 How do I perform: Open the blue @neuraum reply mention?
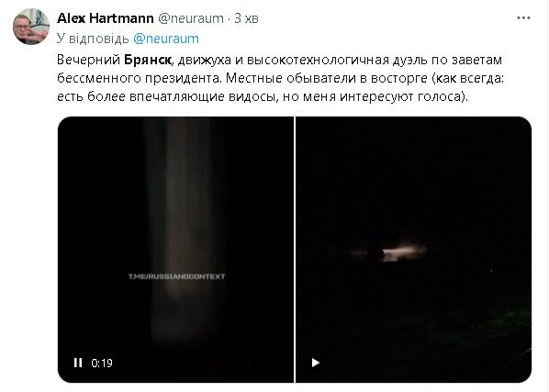[166, 39]
